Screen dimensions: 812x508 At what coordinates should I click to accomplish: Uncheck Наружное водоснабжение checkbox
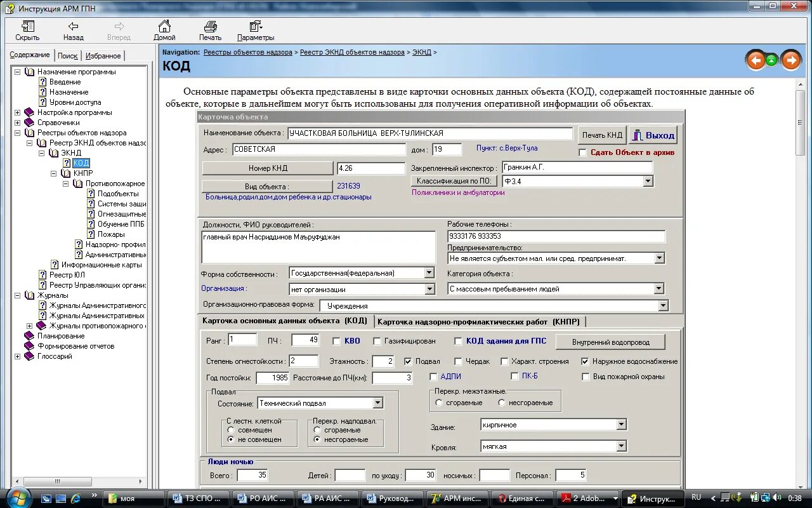tap(585, 361)
